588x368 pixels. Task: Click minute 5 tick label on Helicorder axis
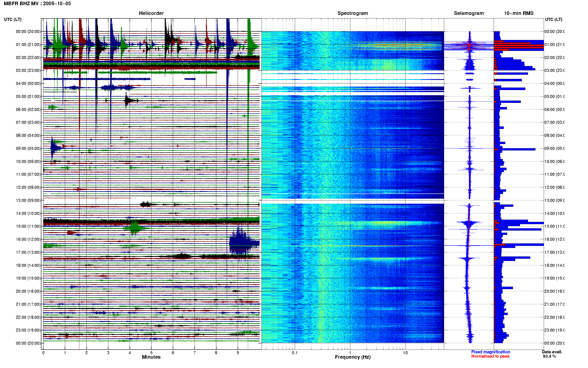pyautogui.click(x=151, y=353)
